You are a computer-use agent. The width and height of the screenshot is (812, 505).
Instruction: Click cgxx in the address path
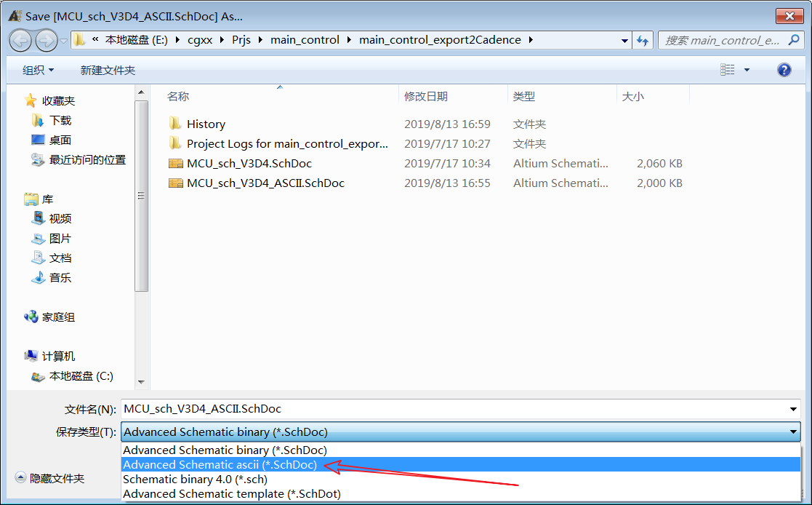click(200, 40)
